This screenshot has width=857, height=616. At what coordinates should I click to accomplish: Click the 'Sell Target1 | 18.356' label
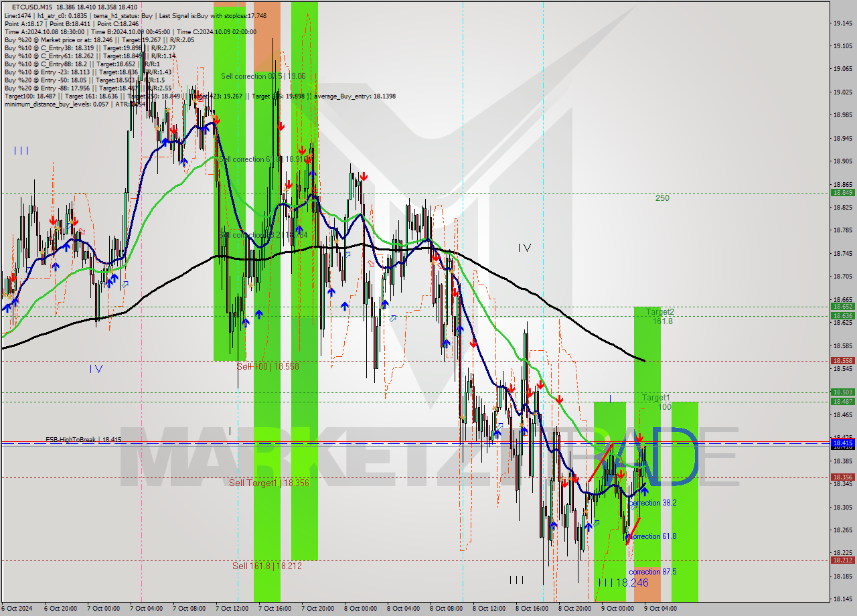(269, 483)
